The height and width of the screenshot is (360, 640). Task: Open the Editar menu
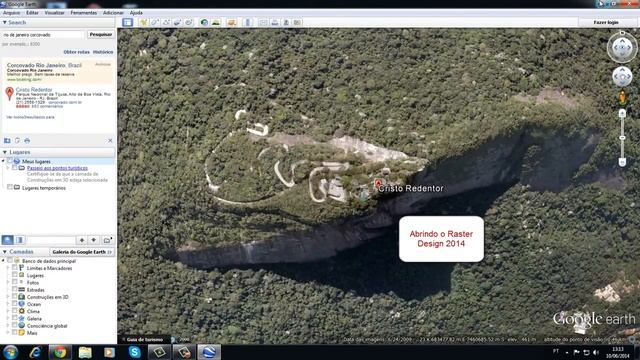[x=32, y=13]
